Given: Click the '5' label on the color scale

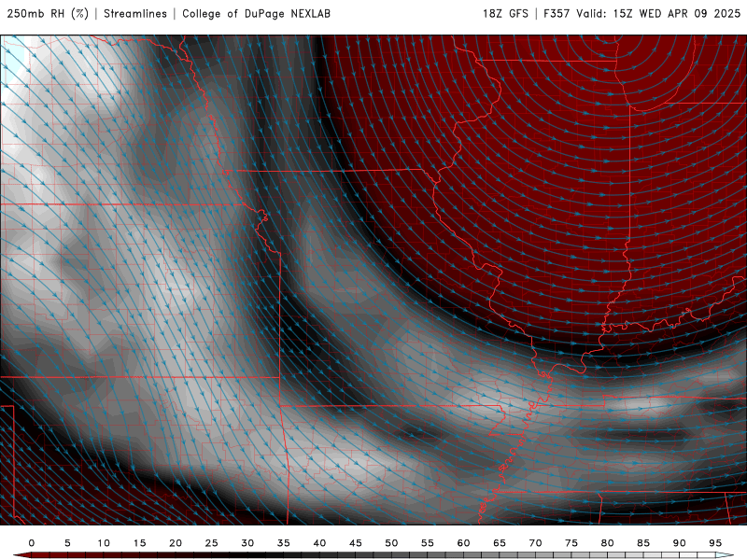Looking at the screenshot, I should click(67, 543).
